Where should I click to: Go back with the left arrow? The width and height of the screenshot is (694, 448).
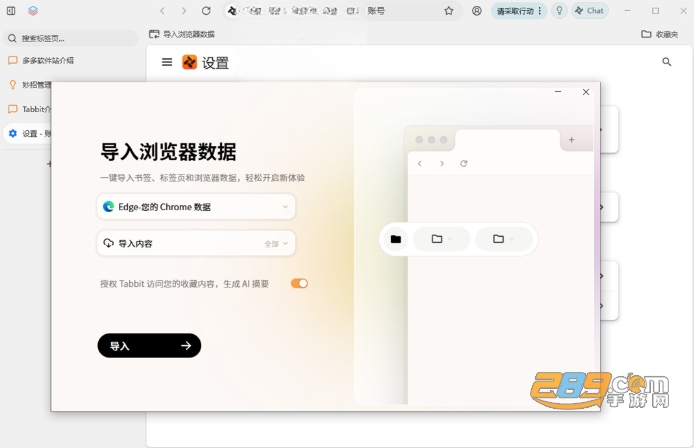pos(162,11)
